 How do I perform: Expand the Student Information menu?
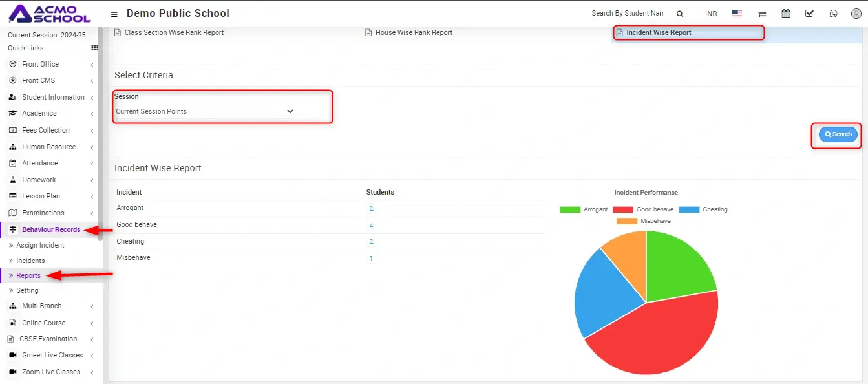(53, 97)
